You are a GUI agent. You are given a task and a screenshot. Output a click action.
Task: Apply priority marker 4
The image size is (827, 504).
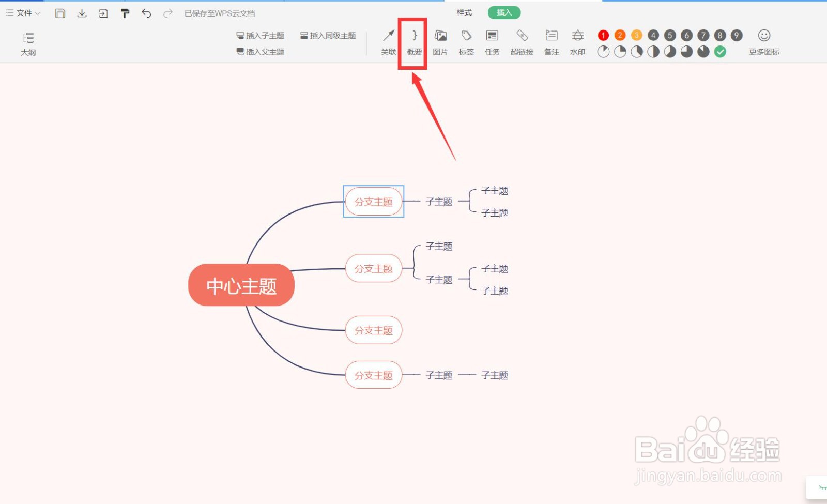[x=653, y=35]
